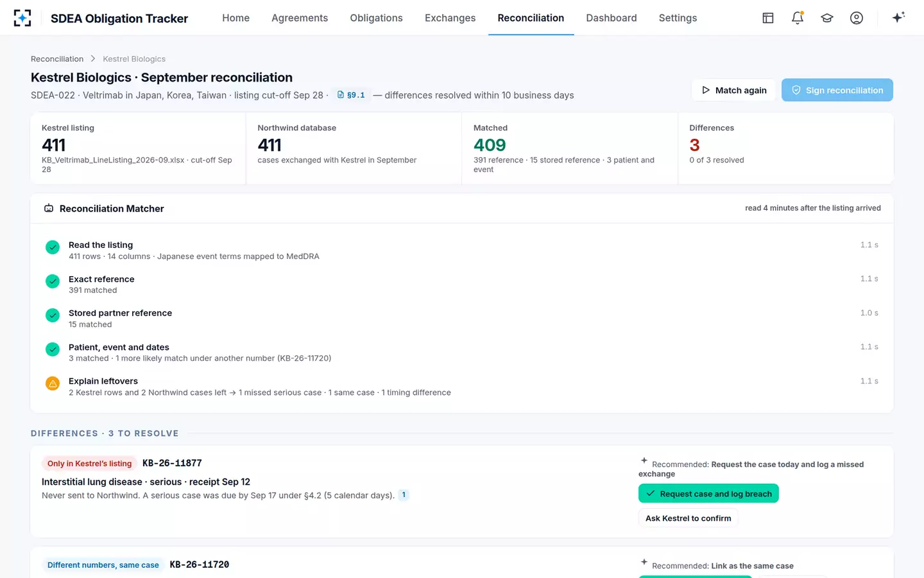Open the Agreements tab
Image resolution: width=924 pixels, height=578 pixels.
click(300, 18)
